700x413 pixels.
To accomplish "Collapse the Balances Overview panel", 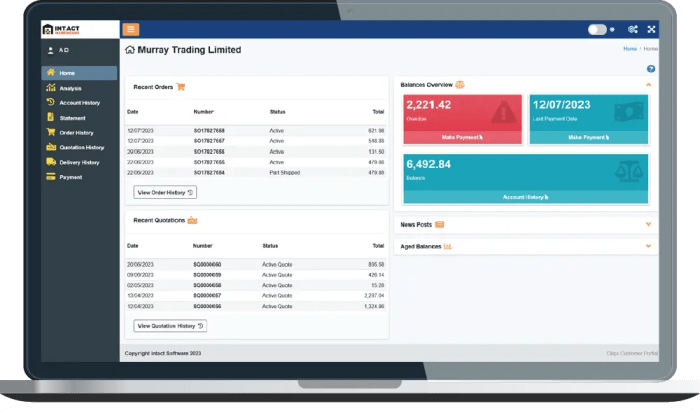I will coord(648,85).
